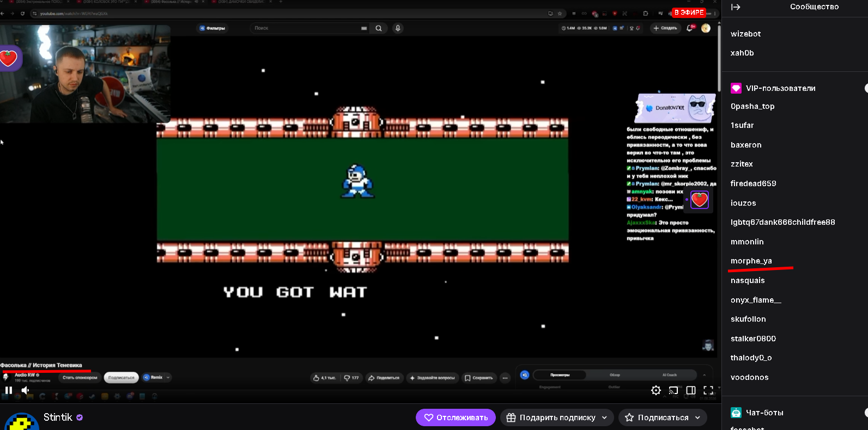Select VIP user onyx_flame__

click(756, 300)
